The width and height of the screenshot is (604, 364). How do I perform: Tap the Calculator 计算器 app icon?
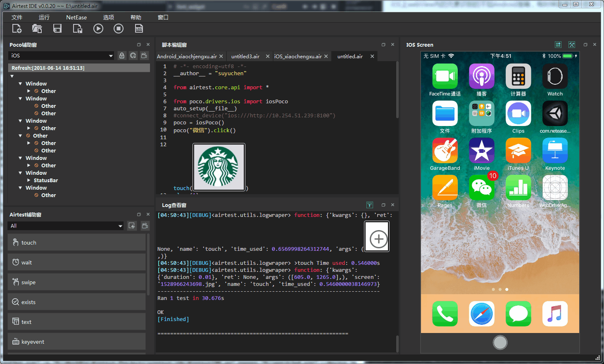pyautogui.click(x=518, y=76)
